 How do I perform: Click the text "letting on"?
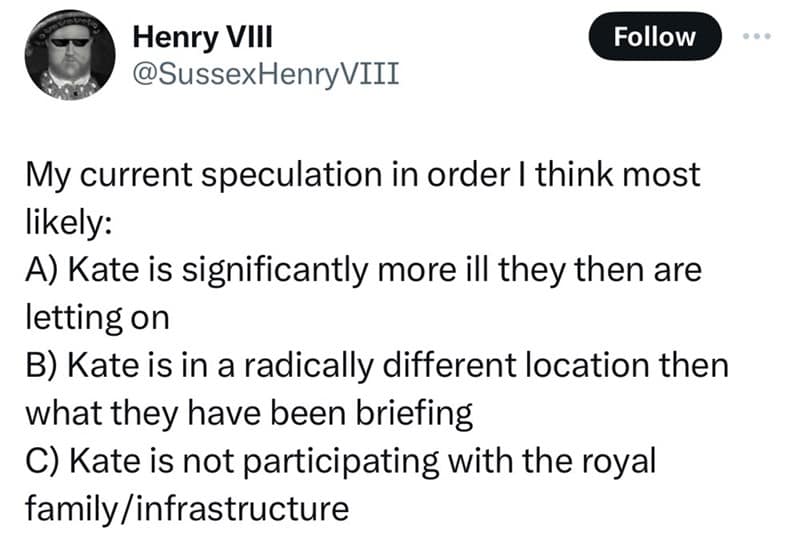[96, 317]
